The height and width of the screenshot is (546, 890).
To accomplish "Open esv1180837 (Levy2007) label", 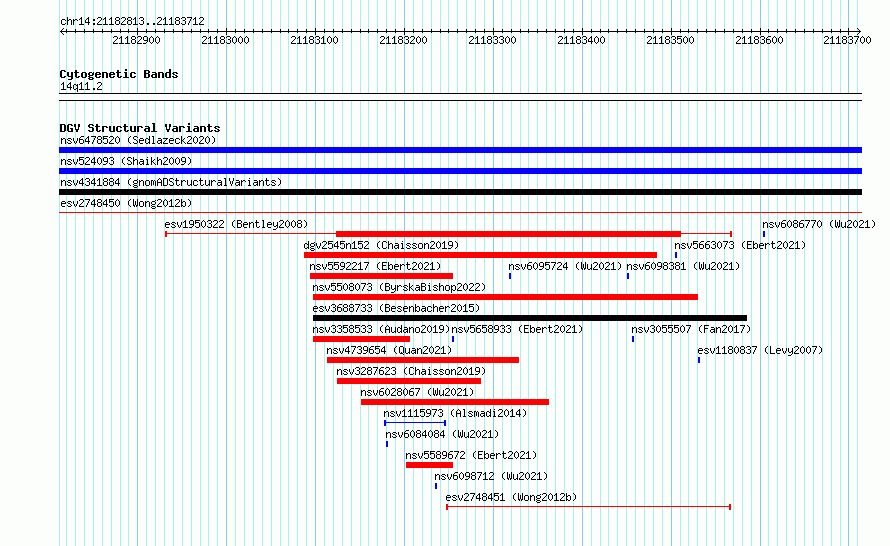I will tap(760, 350).
